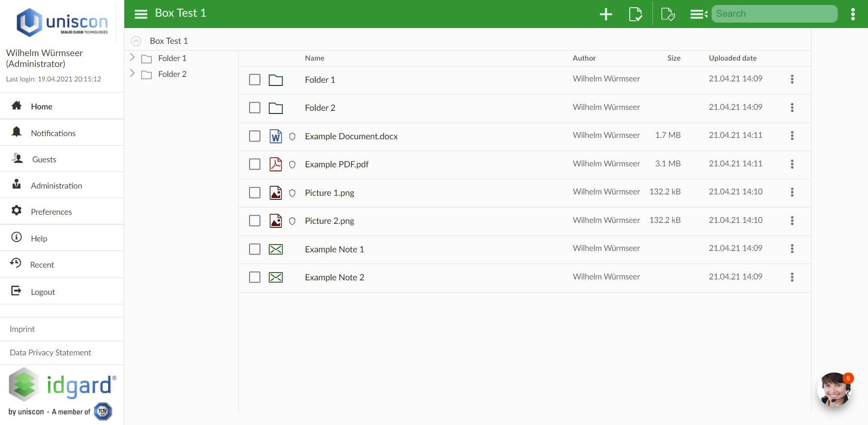Open the header three-dot overflow menu
The height and width of the screenshot is (425, 868).
[853, 14]
